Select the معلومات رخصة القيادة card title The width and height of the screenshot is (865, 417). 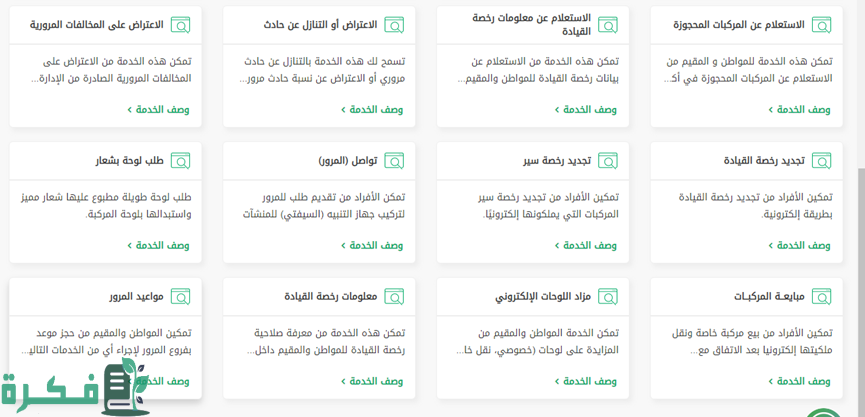point(330,297)
